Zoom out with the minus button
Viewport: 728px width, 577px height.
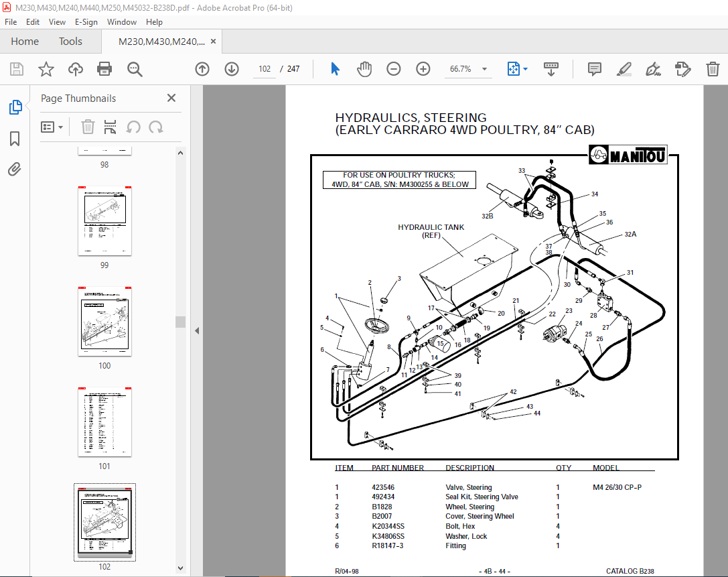[x=393, y=69]
